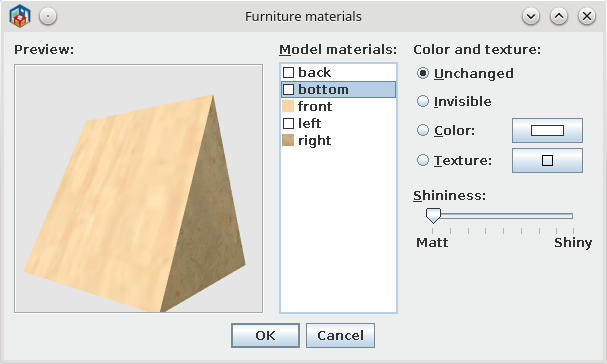Screen dimensions: 607x364
Task: Click the up-arrow maximize title bar button
Action: tap(559, 16)
